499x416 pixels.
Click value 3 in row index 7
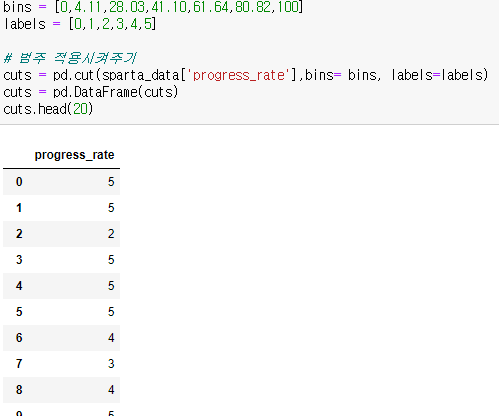click(x=111, y=364)
